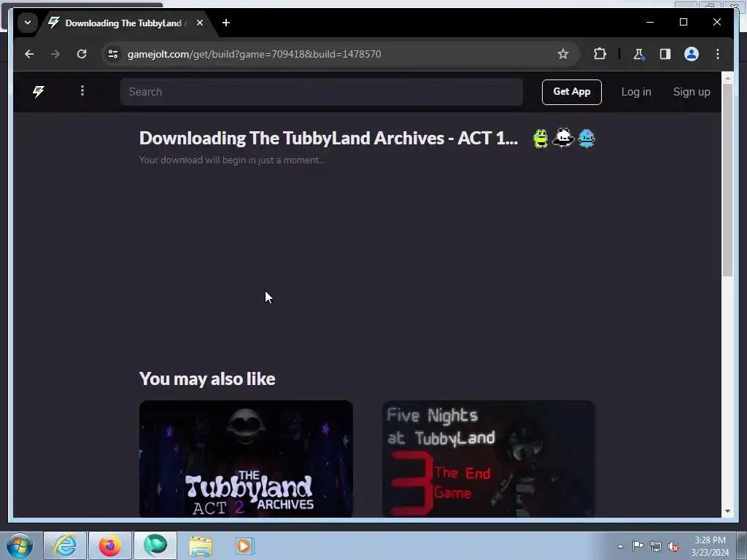Launch Internet Explorer from taskbar
Viewport: 747px width, 560px height.
(65, 545)
